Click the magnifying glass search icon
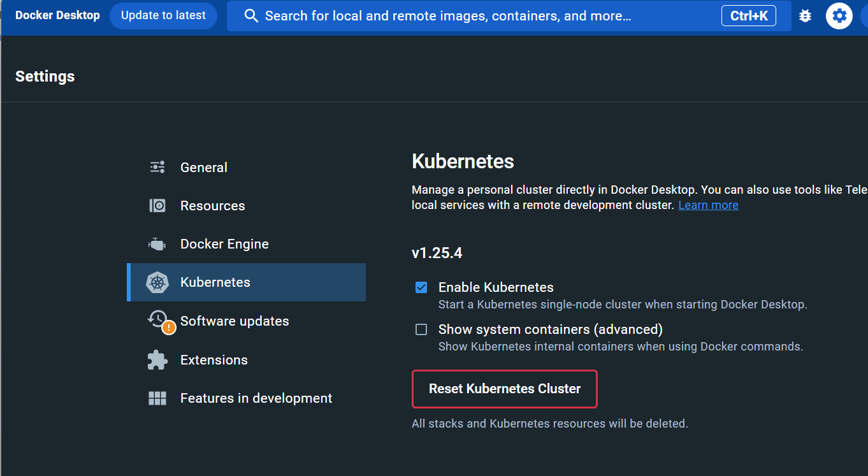 [x=251, y=16]
